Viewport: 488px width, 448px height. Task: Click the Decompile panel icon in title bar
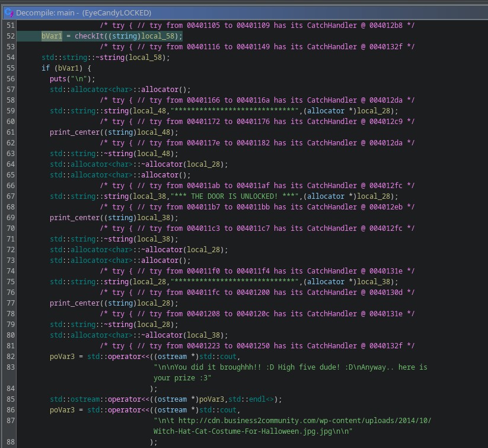[9, 13]
